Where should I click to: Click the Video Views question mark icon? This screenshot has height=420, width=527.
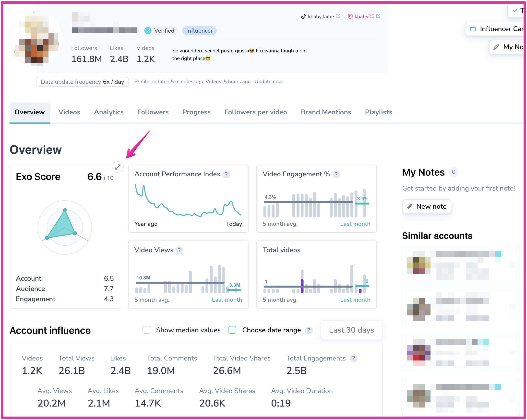pos(179,250)
